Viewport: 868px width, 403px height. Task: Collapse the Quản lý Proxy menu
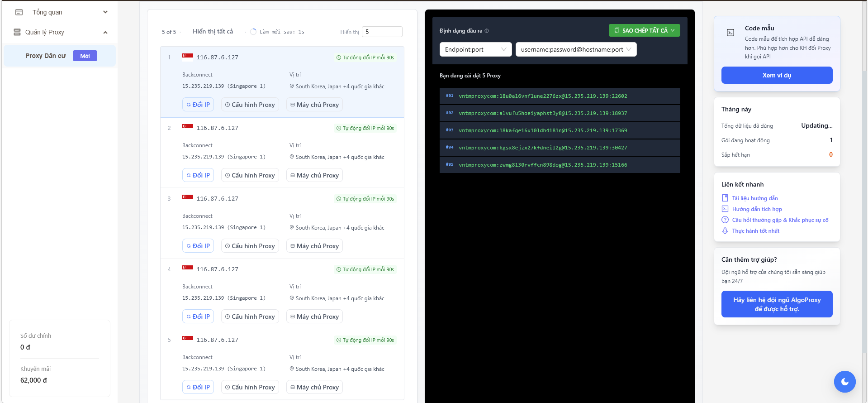coord(105,32)
